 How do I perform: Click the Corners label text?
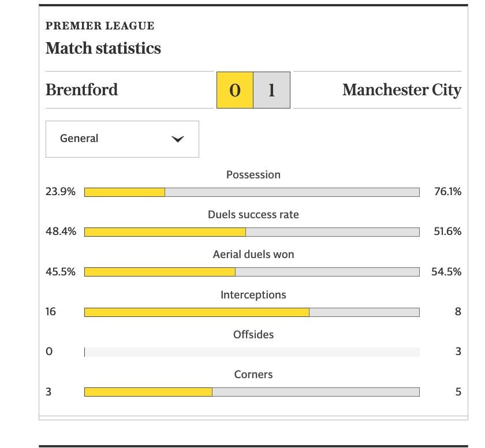(253, 375)
